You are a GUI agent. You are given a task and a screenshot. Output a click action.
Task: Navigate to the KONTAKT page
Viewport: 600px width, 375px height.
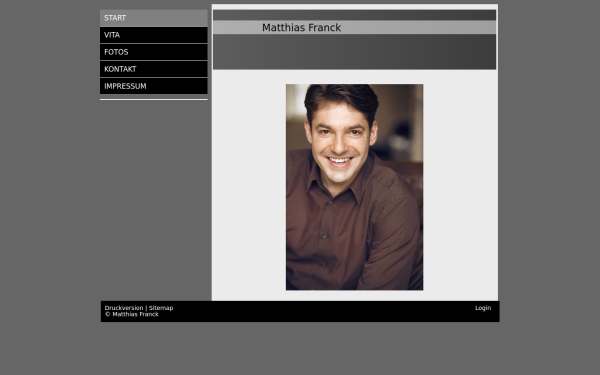point(153,69)
